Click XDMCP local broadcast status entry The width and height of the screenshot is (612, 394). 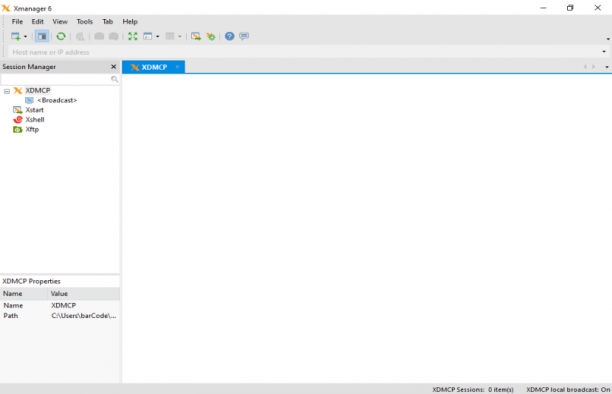click(568, 389)
